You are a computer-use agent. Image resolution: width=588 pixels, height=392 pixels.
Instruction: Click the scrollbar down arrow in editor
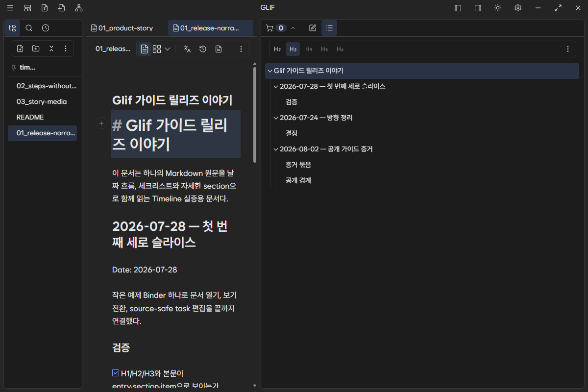coord(255,386)
